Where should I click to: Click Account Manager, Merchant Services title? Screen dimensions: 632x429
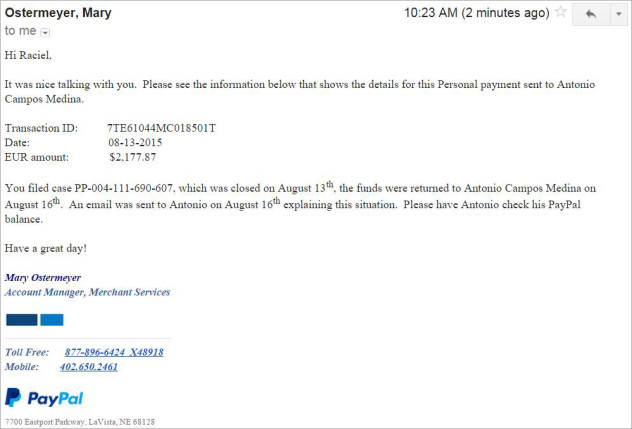[x=87, y=292]
